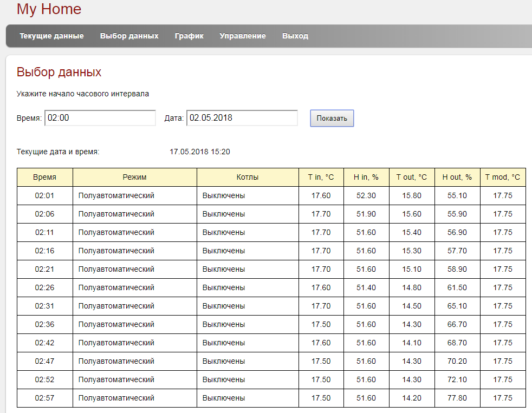Open the Управление menu item

tap(243, 36)
